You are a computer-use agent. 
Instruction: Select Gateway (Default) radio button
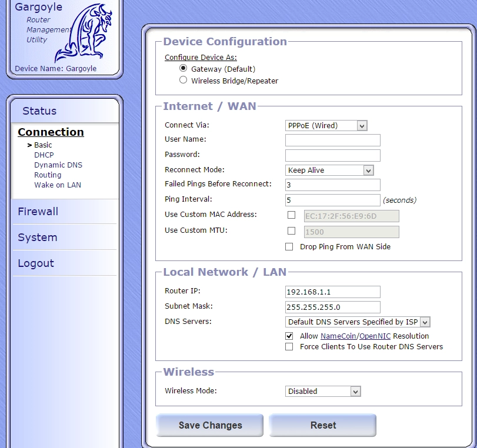tap(183, 68)
